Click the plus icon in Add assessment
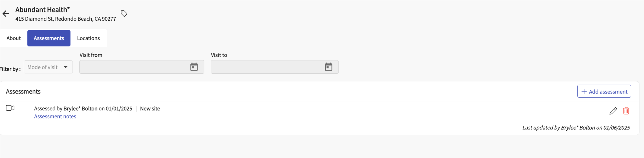The height and width of the screenshot is (158, 644). (x=584, y=91)
